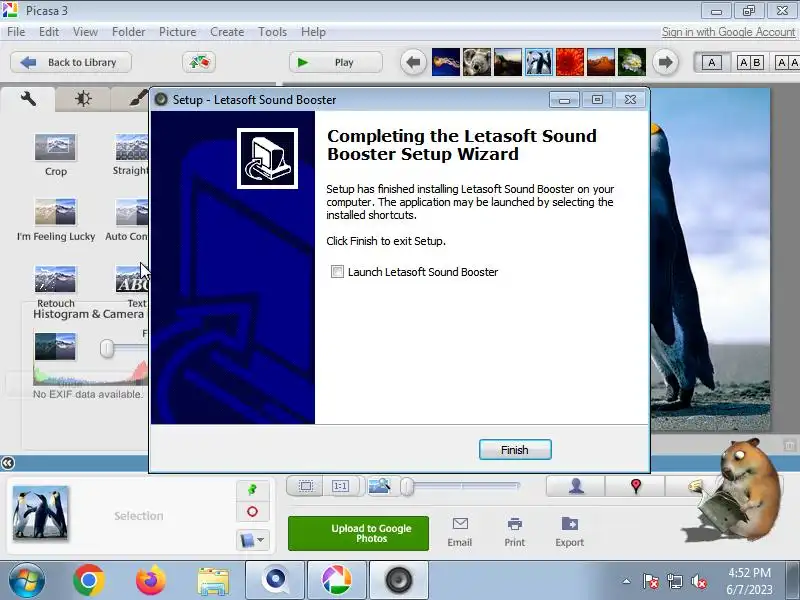
Task: Select the Auto Contrast tool icon
Action: coord(132,212)
